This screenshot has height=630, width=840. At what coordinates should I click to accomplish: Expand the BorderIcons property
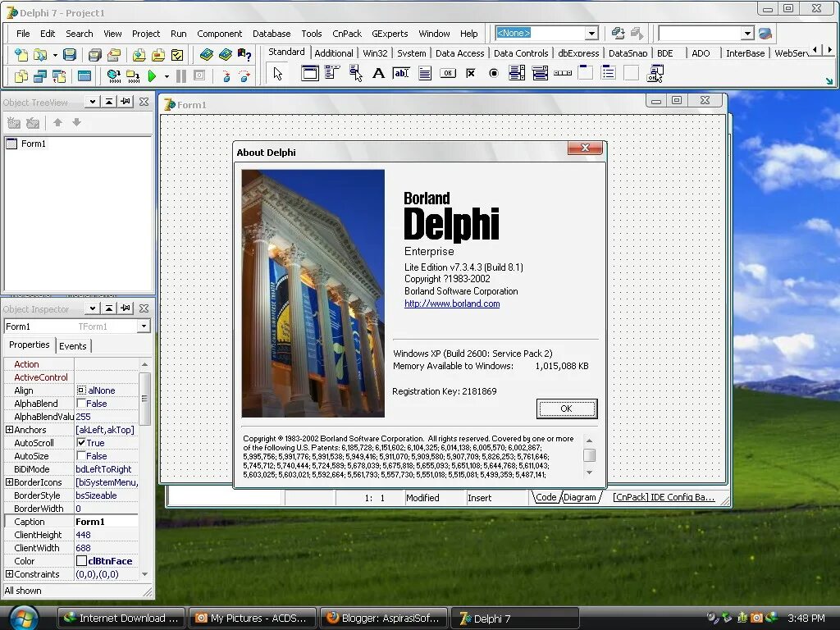9,482
